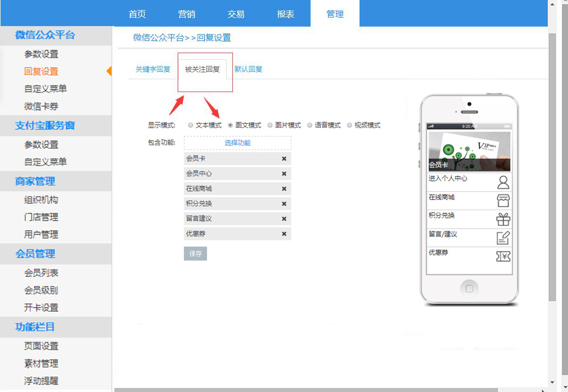Click 积分兑换 row in phone preview
This screenshot has height=392, width=568.
click(x=470, y=219)
